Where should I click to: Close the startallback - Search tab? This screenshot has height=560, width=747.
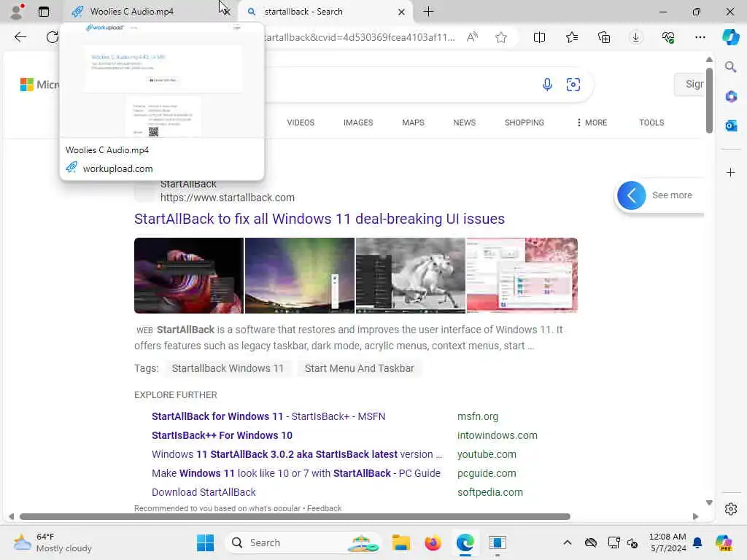401,12
